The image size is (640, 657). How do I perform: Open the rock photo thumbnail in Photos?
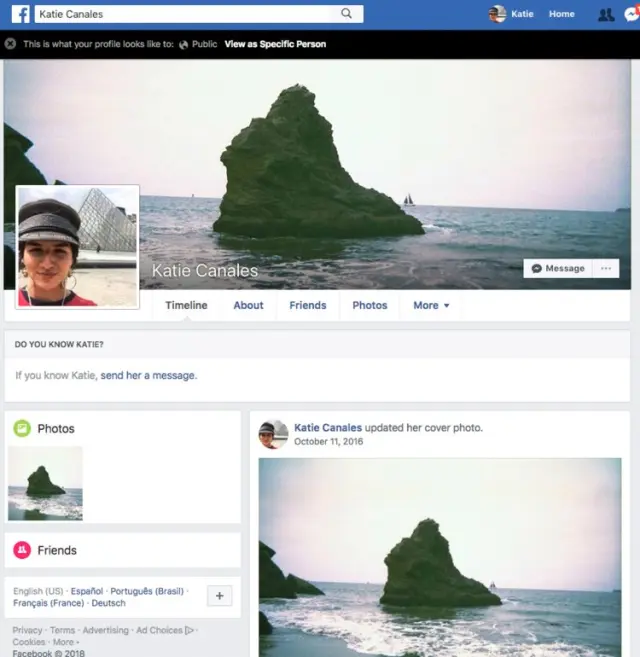tap(45, 483)
